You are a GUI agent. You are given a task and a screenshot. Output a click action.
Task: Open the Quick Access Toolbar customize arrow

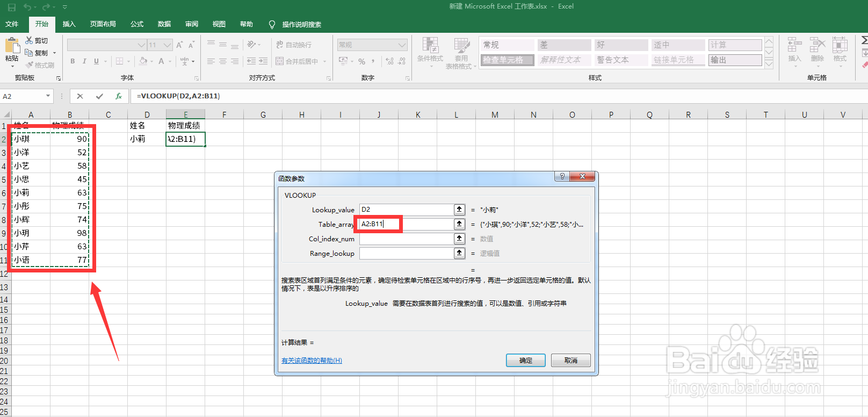coord(64,7)
